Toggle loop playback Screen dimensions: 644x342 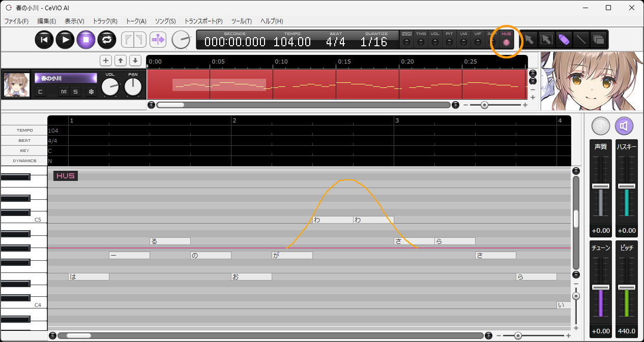[x=107, y=40]
